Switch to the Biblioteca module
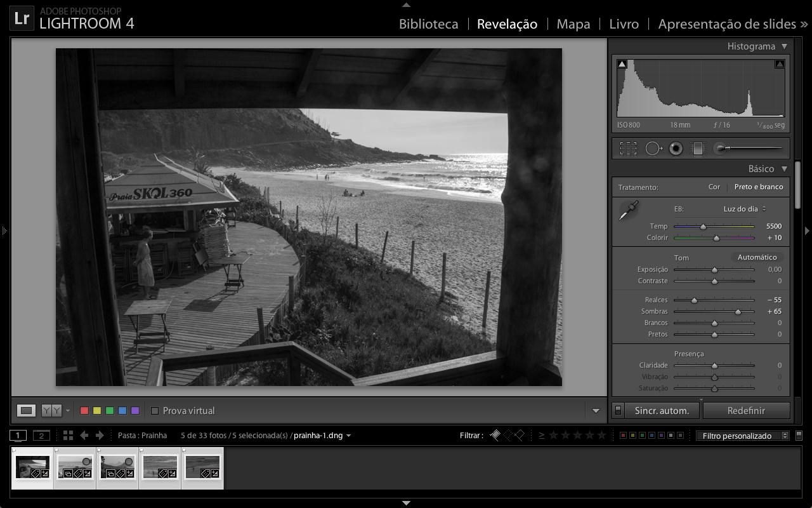Viewport: 812px width, 508px height. pyautogui.click(x=428, y=24)
